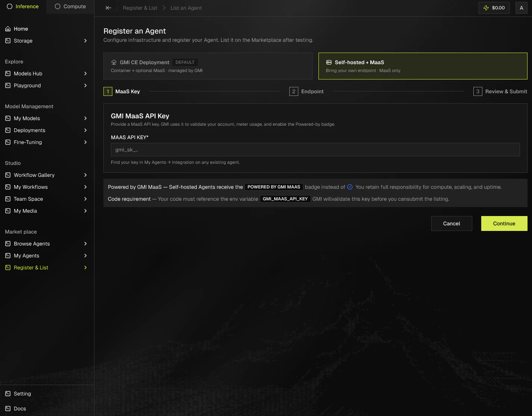Switch to the Compute tab

coord(70,7)
